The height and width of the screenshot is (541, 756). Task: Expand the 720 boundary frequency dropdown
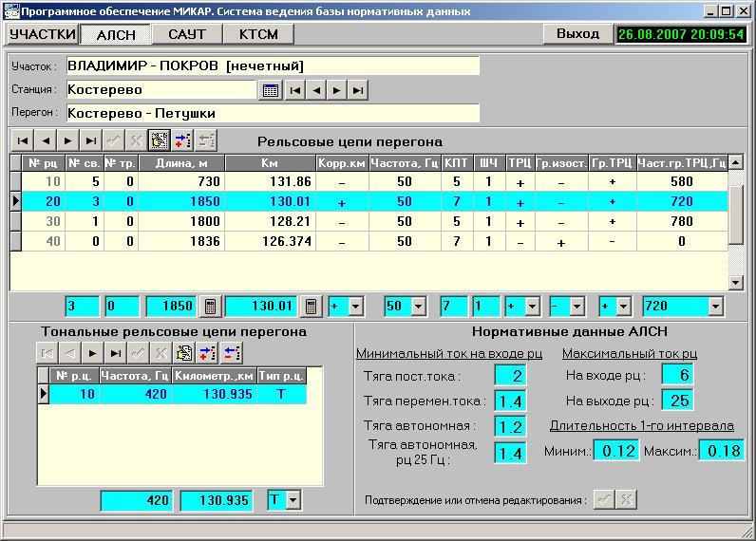coord(715,307)
